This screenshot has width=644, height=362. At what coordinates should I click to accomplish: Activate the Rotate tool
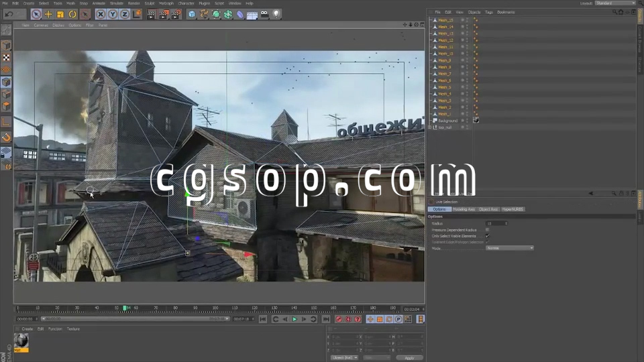[72, 14]
